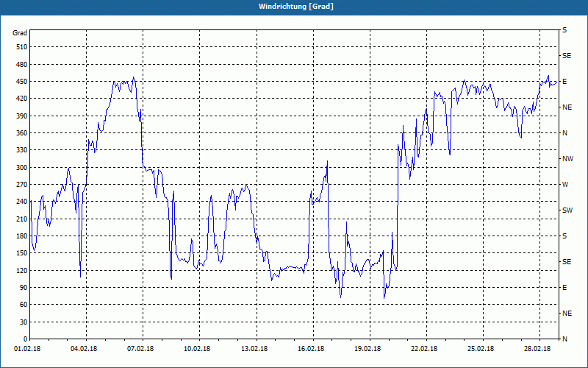
Task: Click the 90 value on left axis
Action: point(24,288)
